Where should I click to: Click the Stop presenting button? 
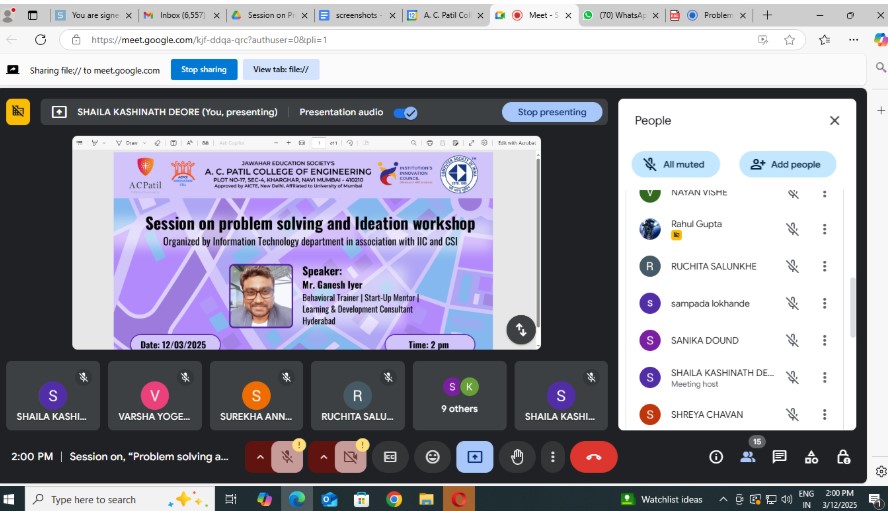coord(552,113)
